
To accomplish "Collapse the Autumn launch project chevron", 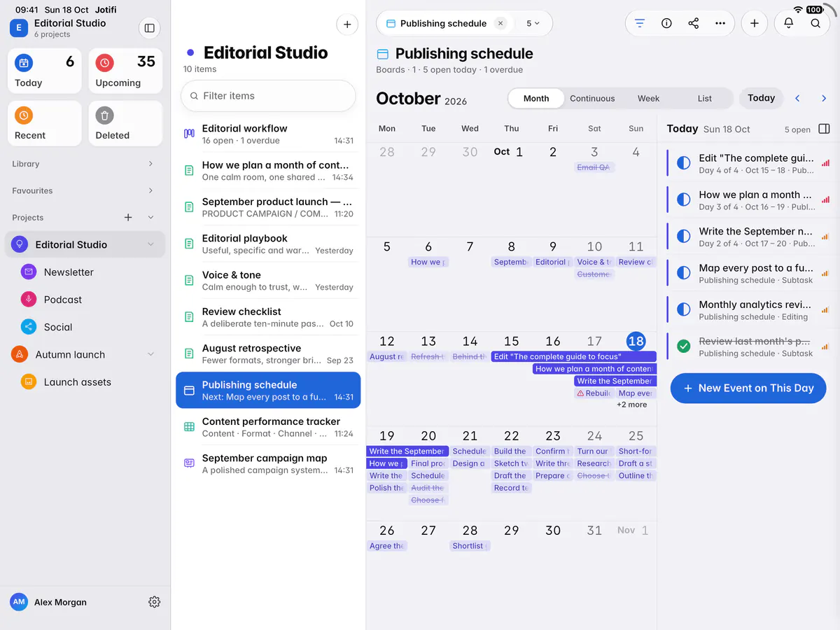I will [x=150, y=354].
